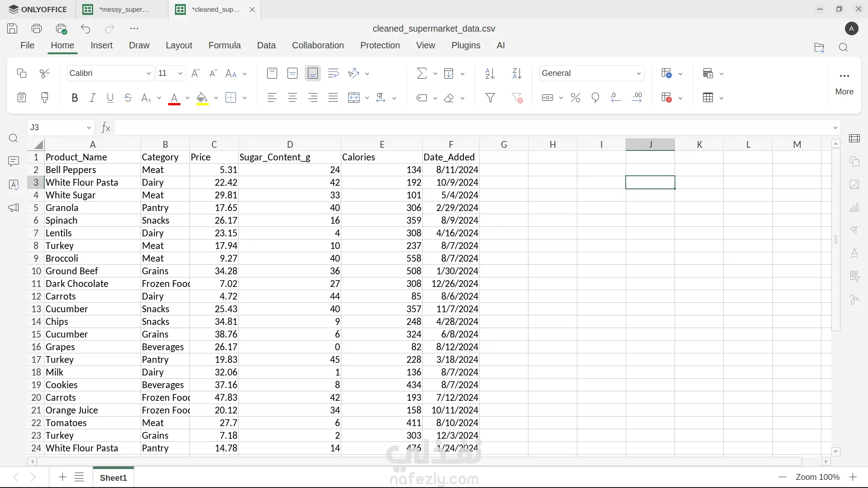Select the Sheet1 sheet tab
The image size is (868, 488).
pos(113,478)
